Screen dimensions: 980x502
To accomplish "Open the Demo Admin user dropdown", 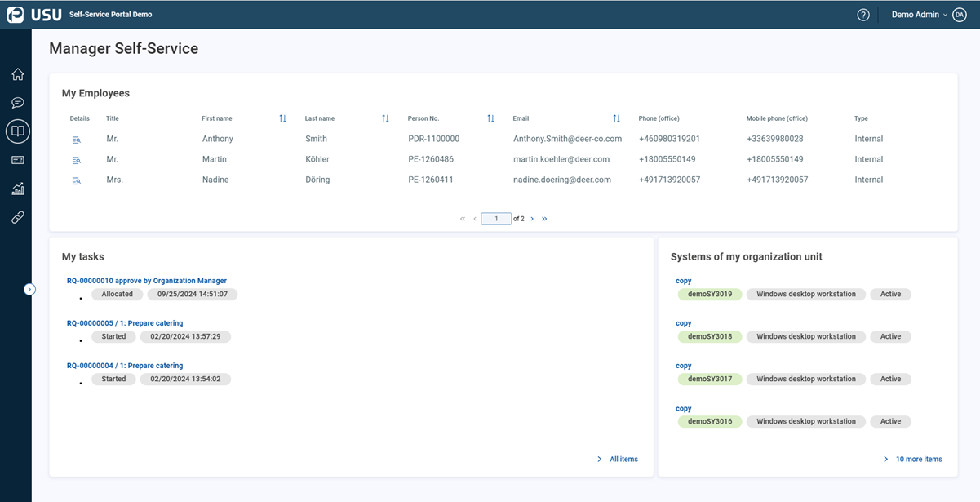I will [920, 15].
